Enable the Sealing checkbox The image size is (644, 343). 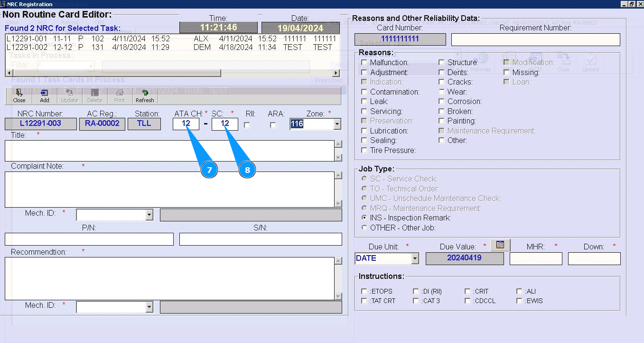tap(364, 140)
